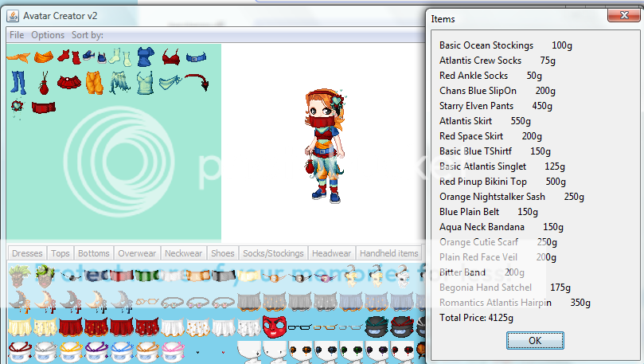Open the Options menu
The height and width of the screenshot is (364, 644).
(48, 35)
